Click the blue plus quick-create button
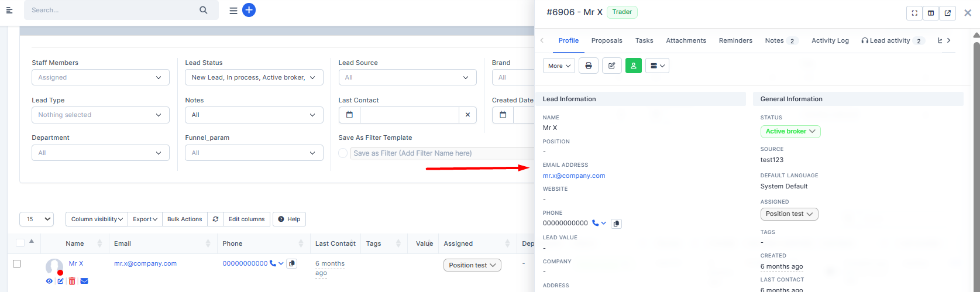The height and width of the screenshot is (292, 980). point(249,10)
